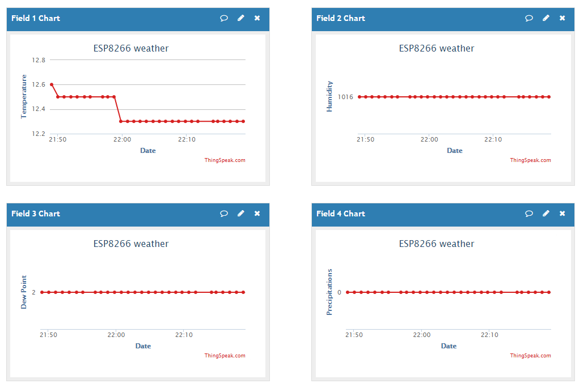Click the first 12.6 temperature data point
The image size is (588, 388).
pyautogui.click(x=52, y=84)
